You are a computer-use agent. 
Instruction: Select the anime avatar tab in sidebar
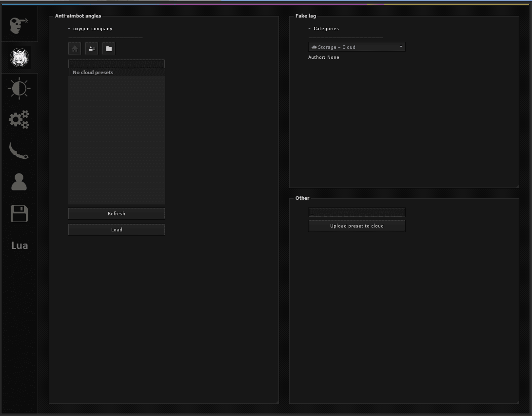(x=20, y=57)
